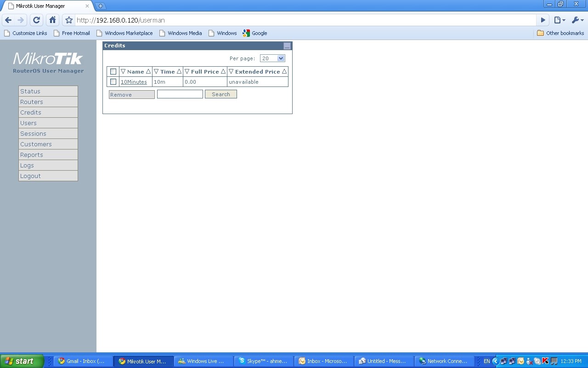Tick the checkbox for 10Minutes row
588x368 pixels.
pos(113,82)
